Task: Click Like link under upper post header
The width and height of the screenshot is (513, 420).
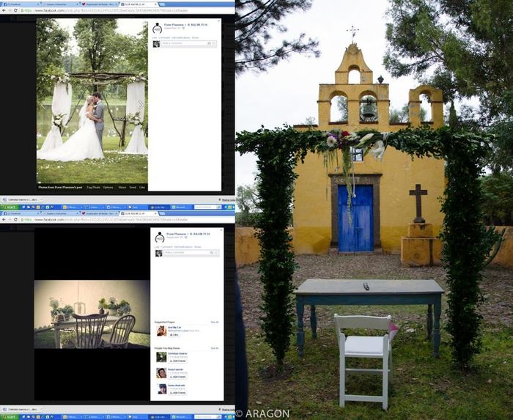Action: point(154,37)
